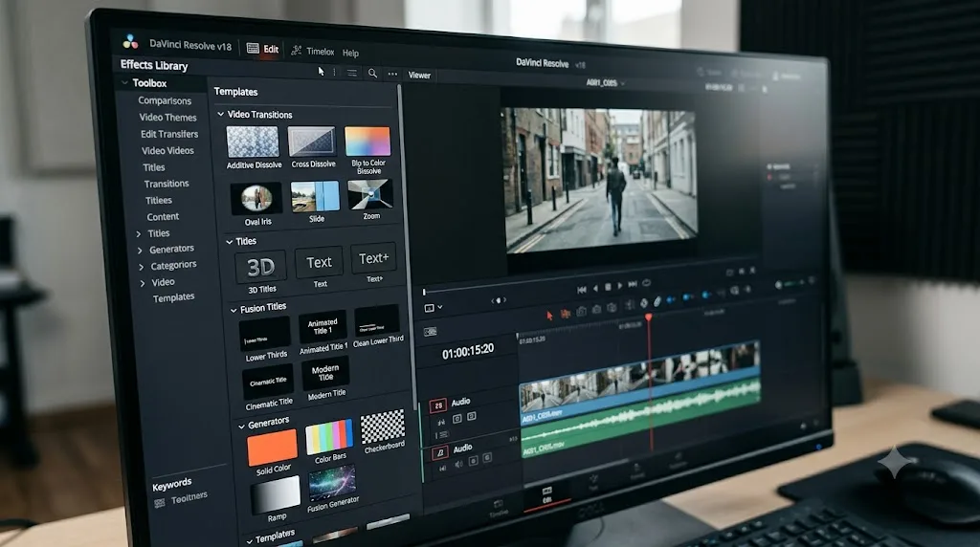Pick the Color Bars generator
980x547 pixels.
[x=329, y=436]
